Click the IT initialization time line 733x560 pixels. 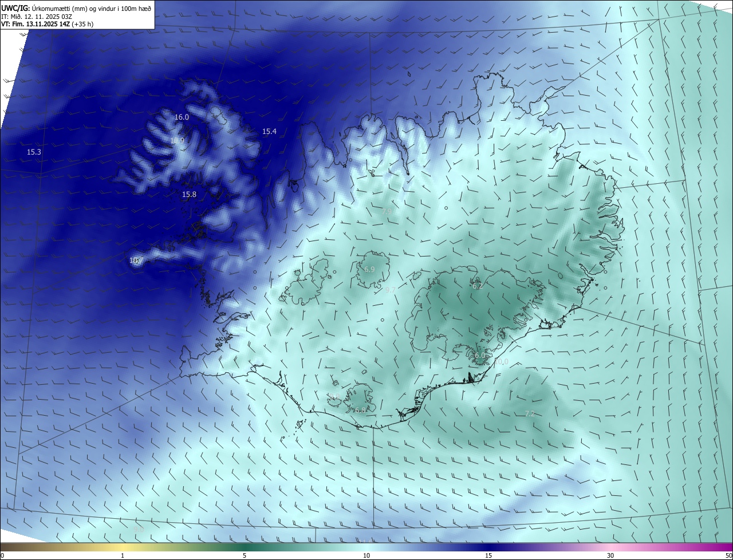(x=36, y=16)
